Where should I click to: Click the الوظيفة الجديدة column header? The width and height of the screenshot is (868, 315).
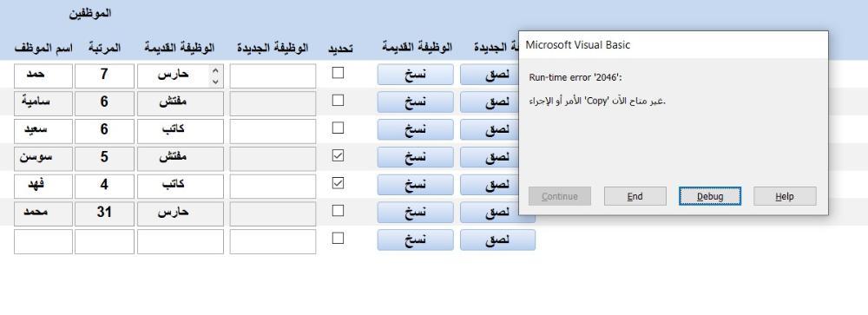[273, 48]
